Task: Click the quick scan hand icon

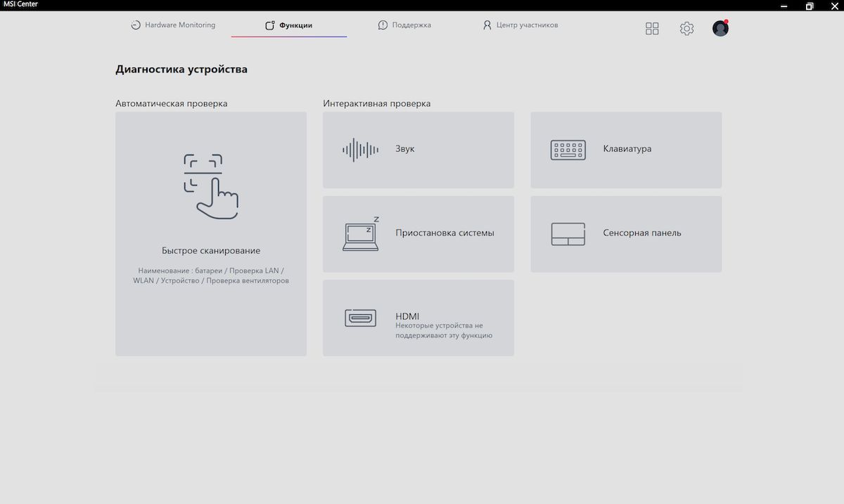Action: pyautogui.click(x=211, y=186)
